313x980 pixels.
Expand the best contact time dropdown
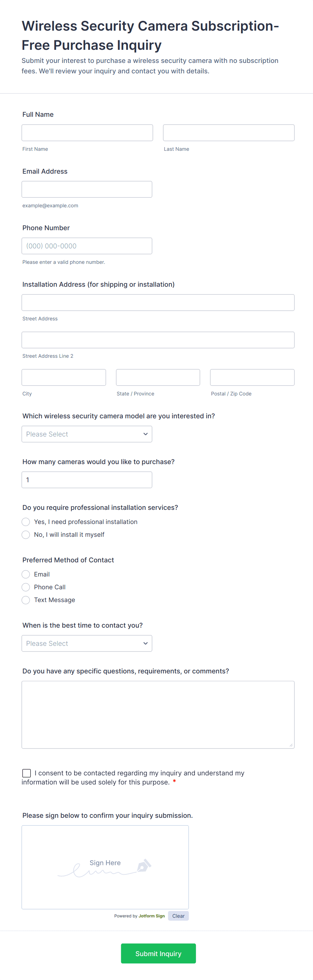87,643
